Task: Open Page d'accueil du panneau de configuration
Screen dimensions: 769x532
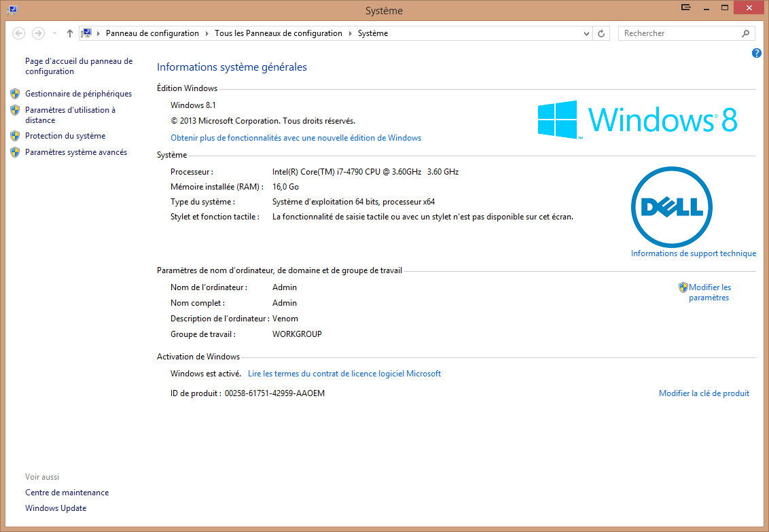Action: click(79, 66)
